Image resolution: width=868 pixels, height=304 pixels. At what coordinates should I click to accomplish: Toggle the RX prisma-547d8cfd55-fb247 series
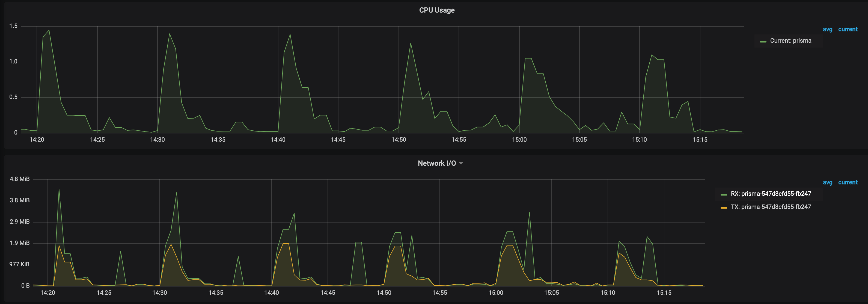click(x=771, y=194)
